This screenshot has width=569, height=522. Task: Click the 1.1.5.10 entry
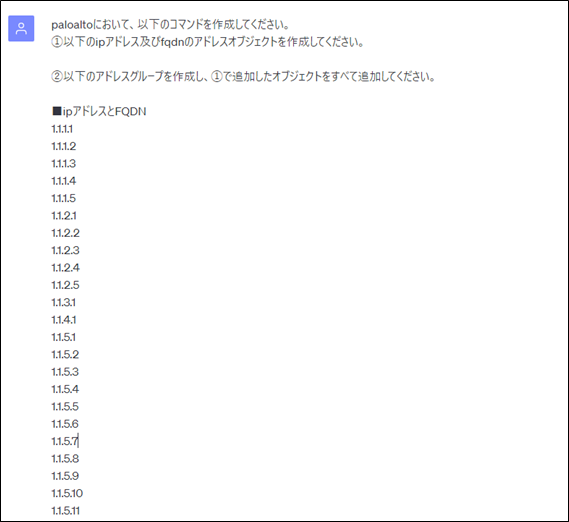tap(67, 494)
